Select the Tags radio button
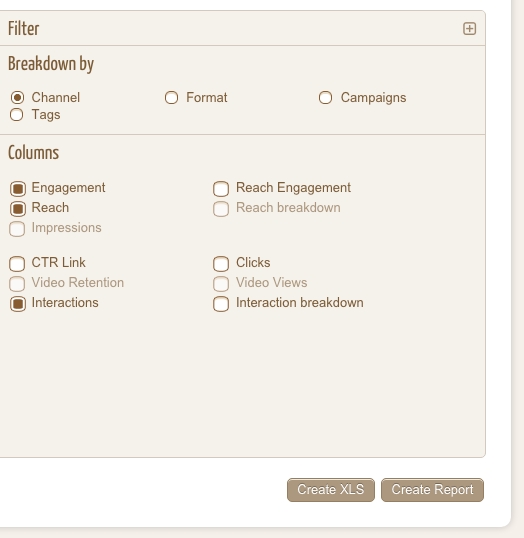Screen dimensions: 524x538 click(17, 115)
